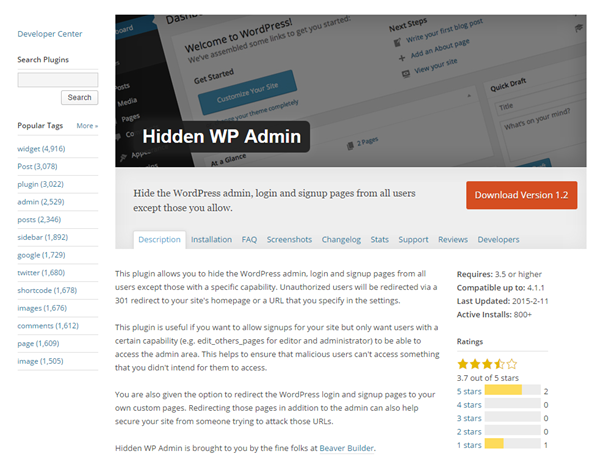Click the 1 stars rating bar
Screen dimensions: 600x461
click(x=512, y=443)
